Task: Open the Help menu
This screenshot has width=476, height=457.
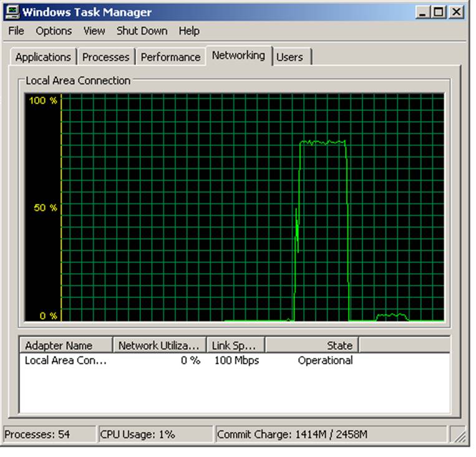Action: point(188,31)
